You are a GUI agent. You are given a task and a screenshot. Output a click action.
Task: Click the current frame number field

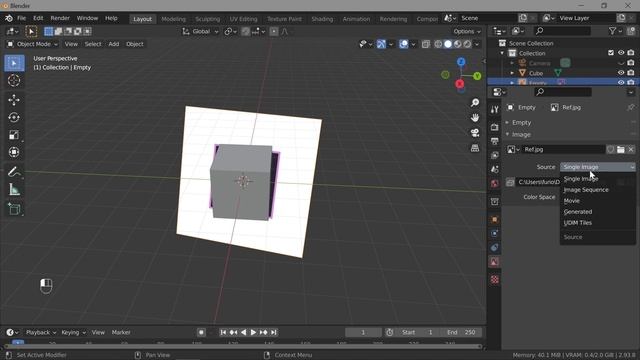pyautogui.click(x=363, y=333)
